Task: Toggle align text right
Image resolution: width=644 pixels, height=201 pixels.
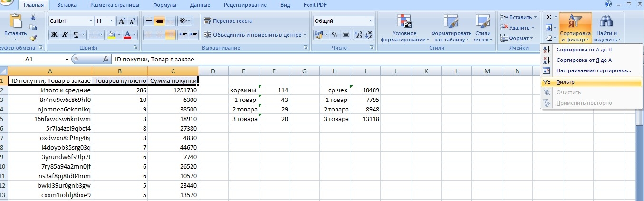Action: click(171, 35)
